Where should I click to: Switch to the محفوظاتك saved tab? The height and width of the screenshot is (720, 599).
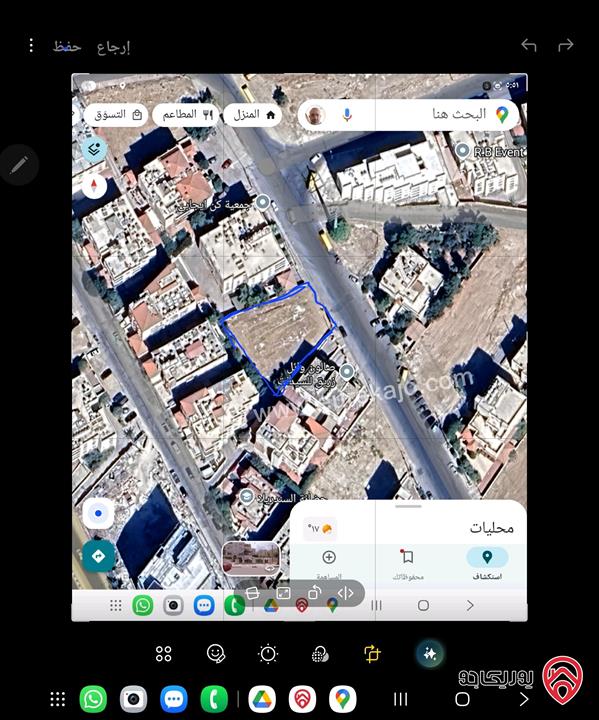point(407,564)
